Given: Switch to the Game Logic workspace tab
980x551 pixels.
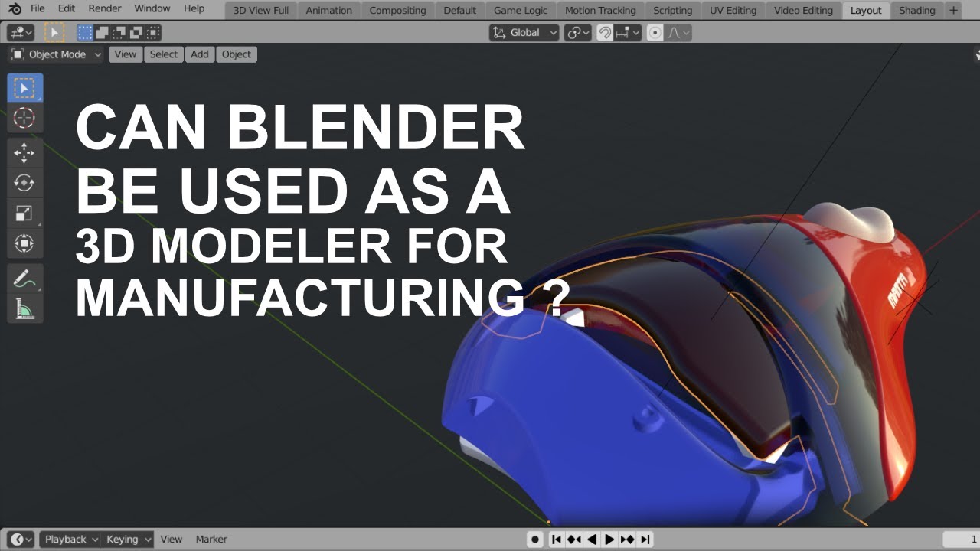Looking at the screenshot, I should (x=521, y=11).
